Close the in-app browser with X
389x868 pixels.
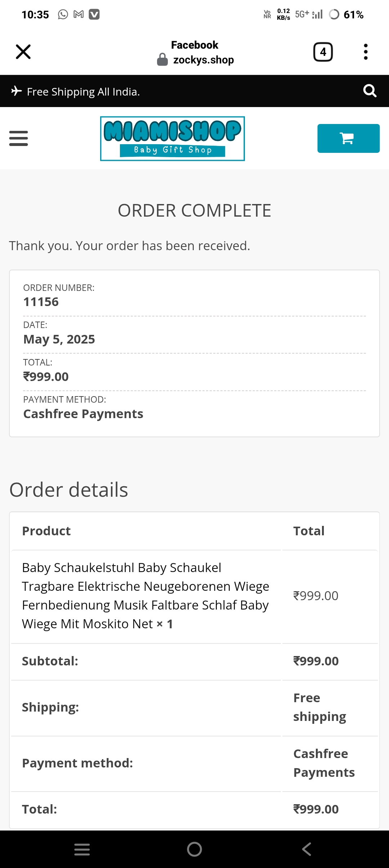tap(23, 52)
